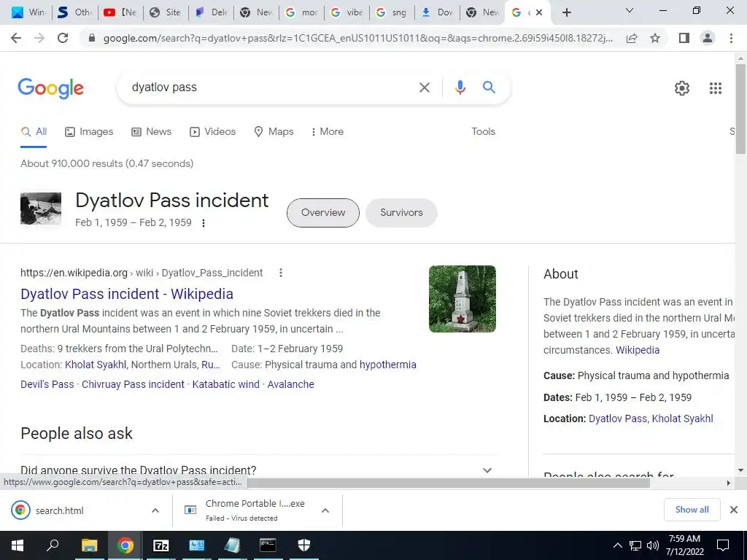Click the horizontal page scrollbar
This screenshot has width=747, height=560.
point(449,483)
